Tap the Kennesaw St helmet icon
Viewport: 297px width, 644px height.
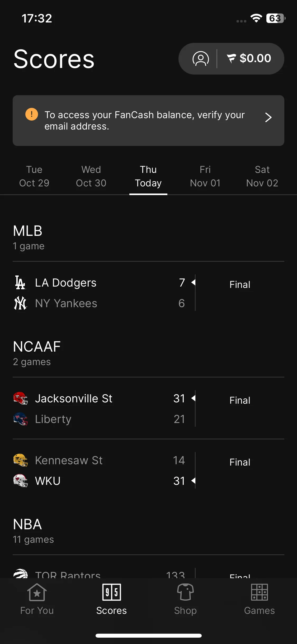click(21, 460)
